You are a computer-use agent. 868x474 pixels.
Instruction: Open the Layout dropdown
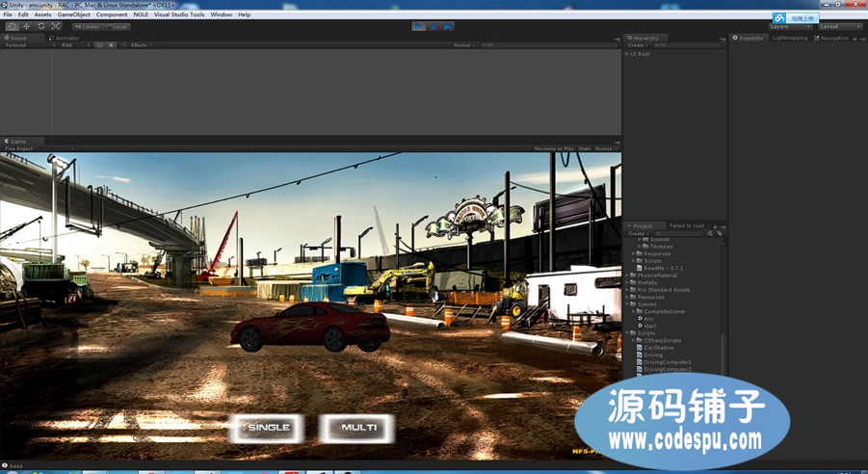pos(839,27)
